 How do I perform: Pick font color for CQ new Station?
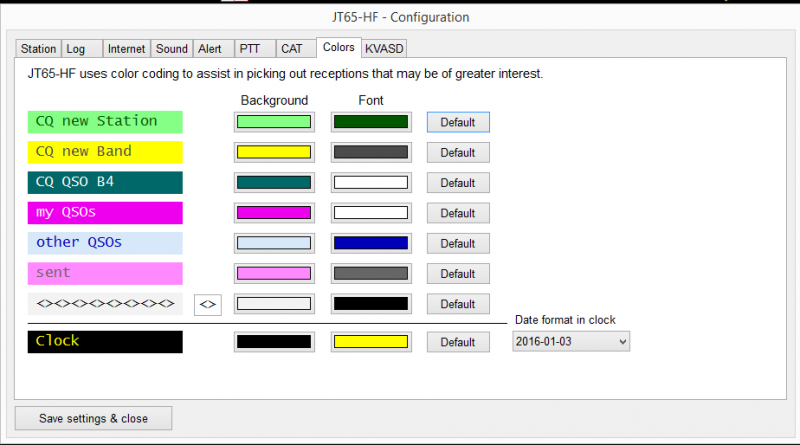pyautogui.click(x=371, y=122)
